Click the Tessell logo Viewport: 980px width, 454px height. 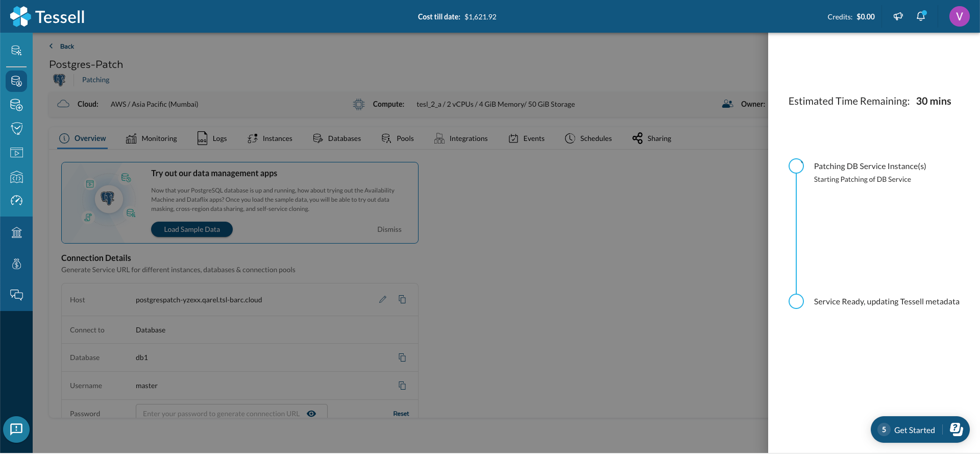click(x=47, y=16)
